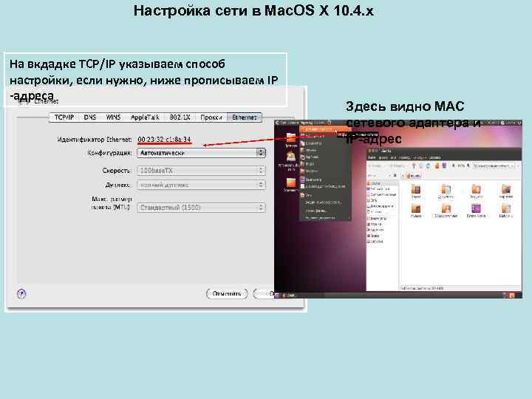
Task: Click the blue reload icon in file manager toolbar
Action: click(x=428, y=166)
